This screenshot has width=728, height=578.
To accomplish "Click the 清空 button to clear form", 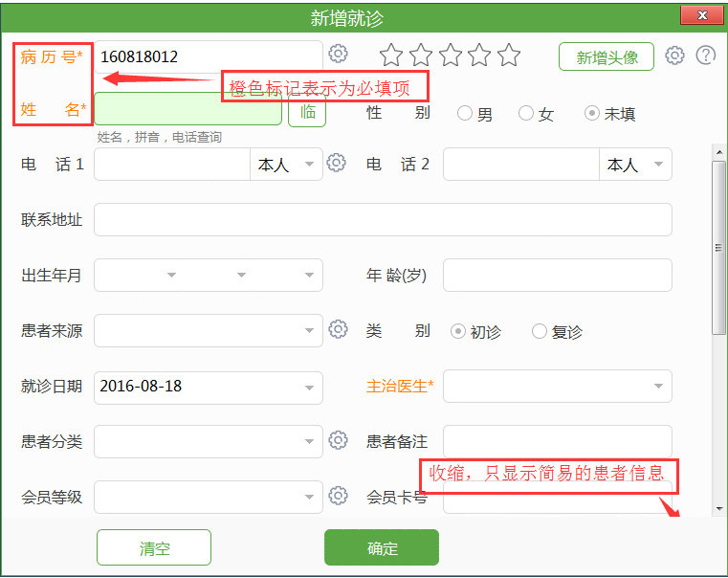I will (x=154, y=548).
